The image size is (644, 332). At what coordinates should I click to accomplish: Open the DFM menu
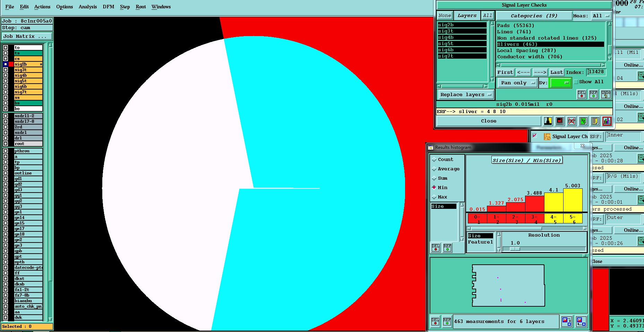pyautogui.click(x=109, y=7)
